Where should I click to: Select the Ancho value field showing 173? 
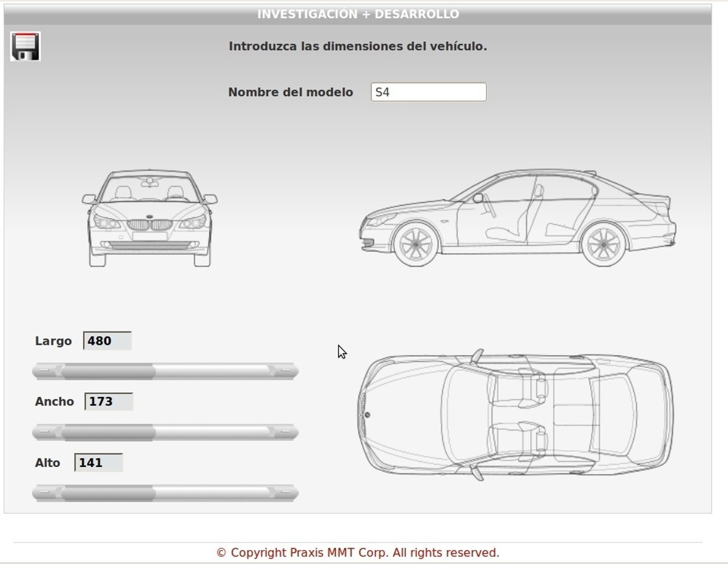pyautogui.click(x=109, y=402)
